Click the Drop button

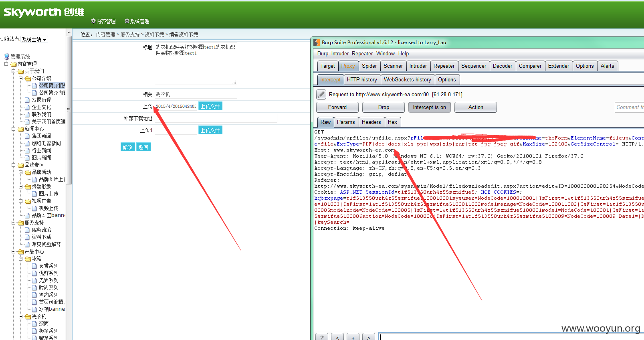(384, 107)
